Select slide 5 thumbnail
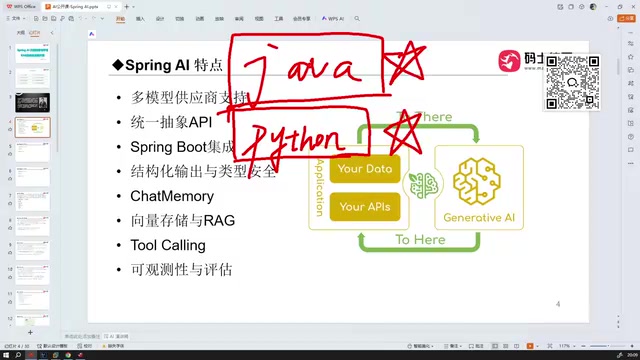The width and height of the screenshot is (640, 360). (32, 152)
